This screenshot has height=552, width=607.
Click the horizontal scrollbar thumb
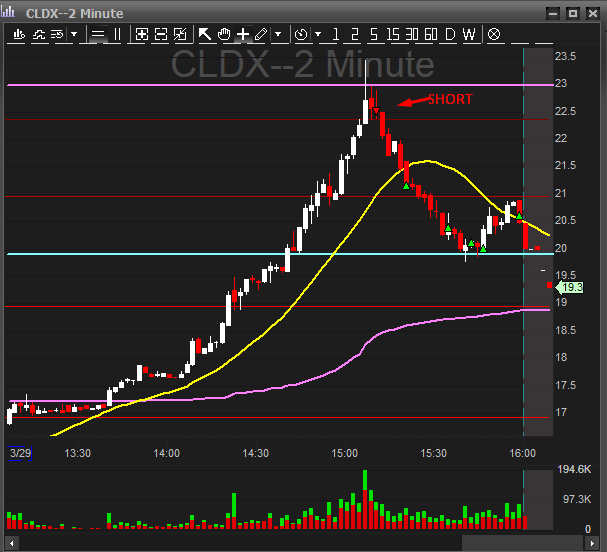point(523,543)
